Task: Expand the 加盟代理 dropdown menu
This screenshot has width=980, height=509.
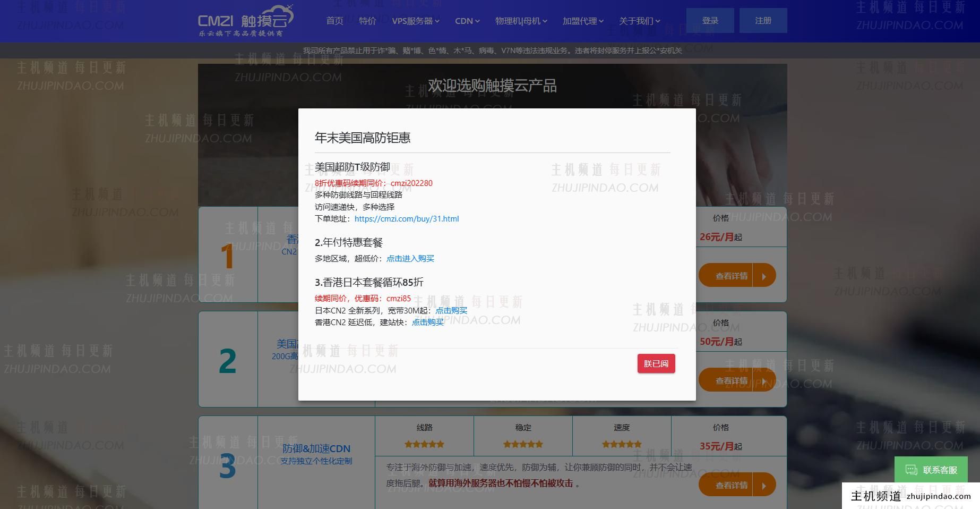Action: [583, 21]
